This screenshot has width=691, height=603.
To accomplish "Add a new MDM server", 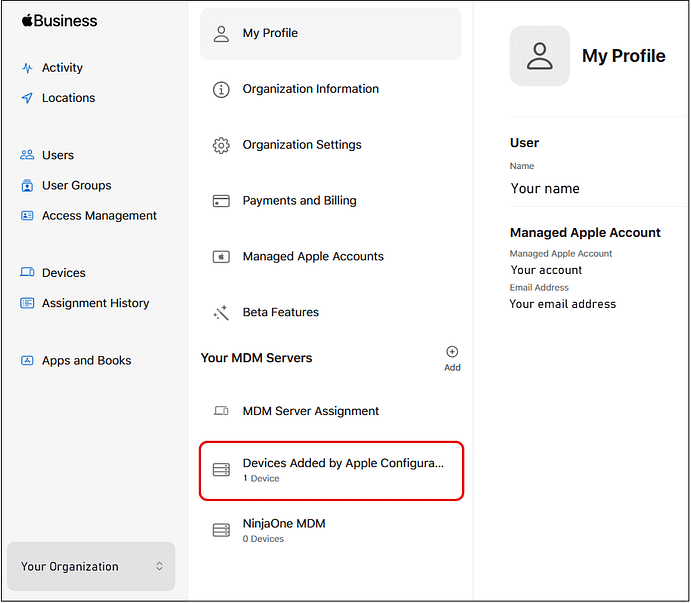I will coord(452,358).
